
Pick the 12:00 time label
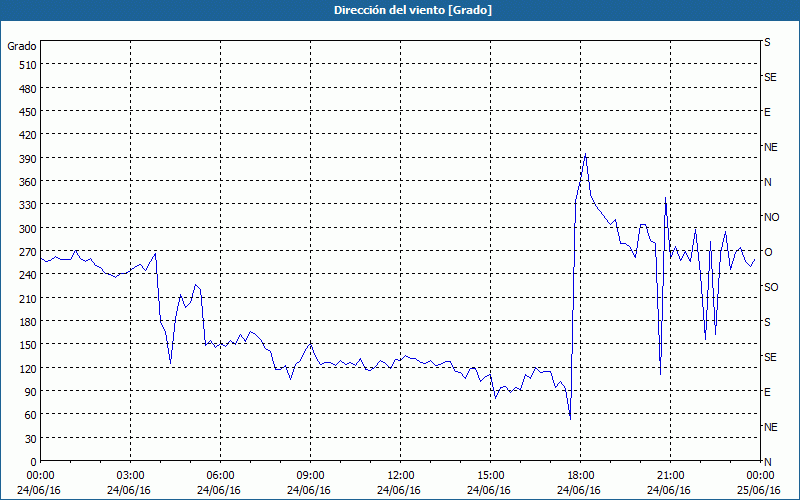tap(401, 476)
